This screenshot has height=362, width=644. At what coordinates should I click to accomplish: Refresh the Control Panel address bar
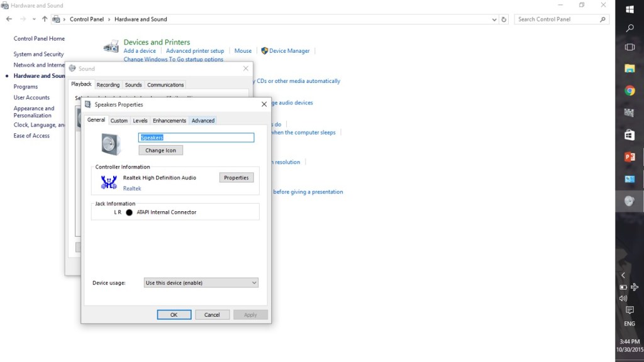(504, 19)
